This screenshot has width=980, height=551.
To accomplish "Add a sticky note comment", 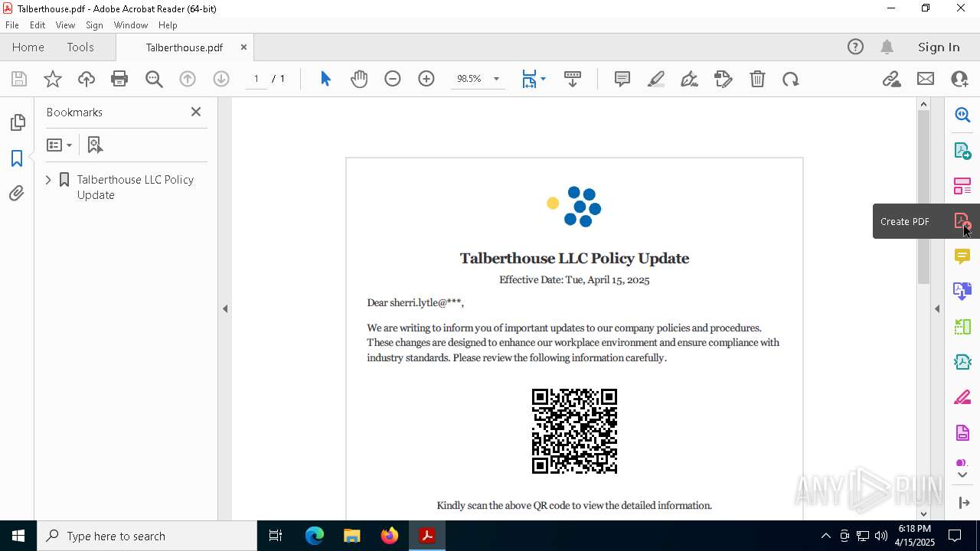I will (622, 79).
